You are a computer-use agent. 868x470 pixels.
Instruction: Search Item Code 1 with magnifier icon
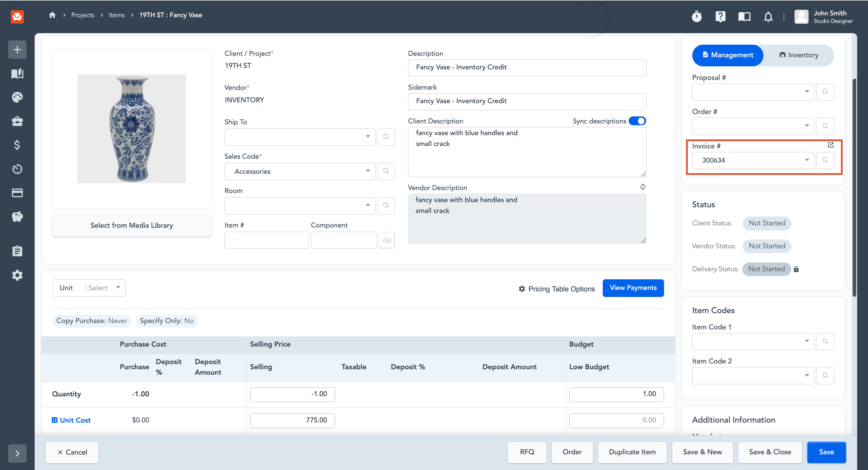[825, 341]
